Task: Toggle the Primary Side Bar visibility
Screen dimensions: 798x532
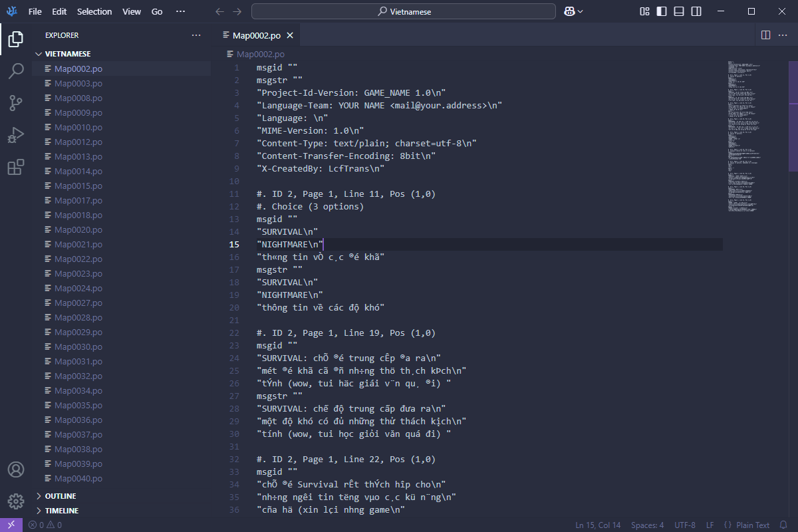Action: [x=662, y=11]
